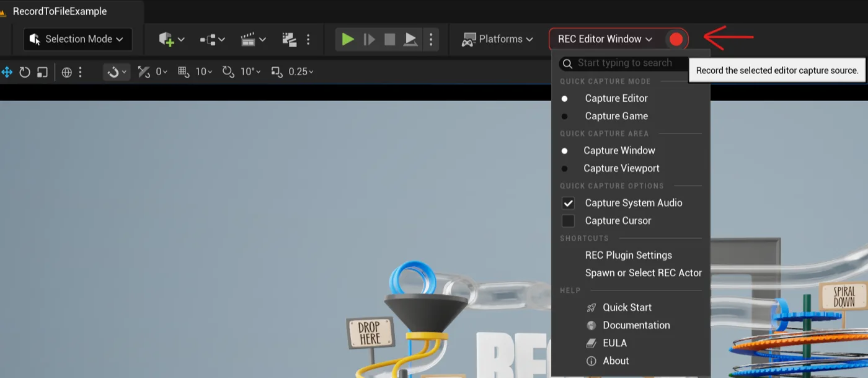This screenshot has width=868, height=378.
Task: Toggle the snapping offset icon showing 0
Action: [144, 72]
